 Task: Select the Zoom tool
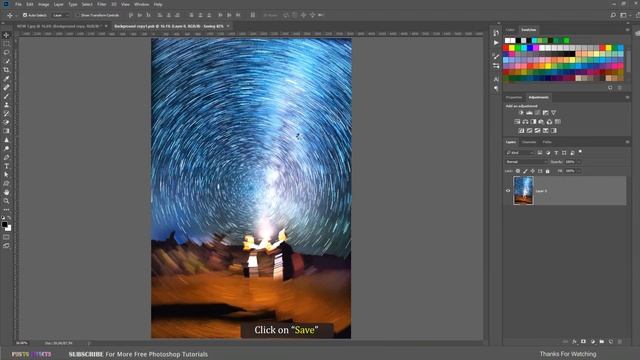click(x=6, y=201)
